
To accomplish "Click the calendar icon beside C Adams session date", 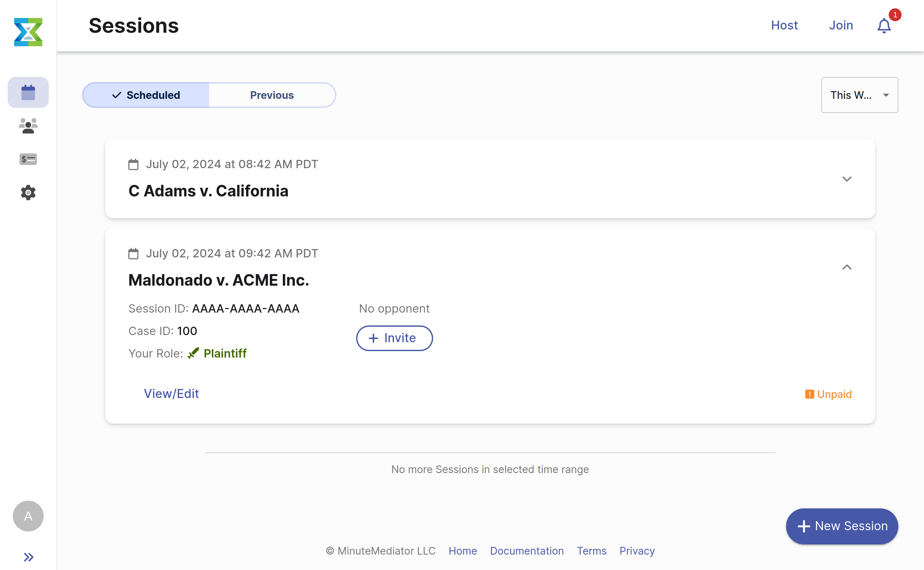I will tap(134, 164).
